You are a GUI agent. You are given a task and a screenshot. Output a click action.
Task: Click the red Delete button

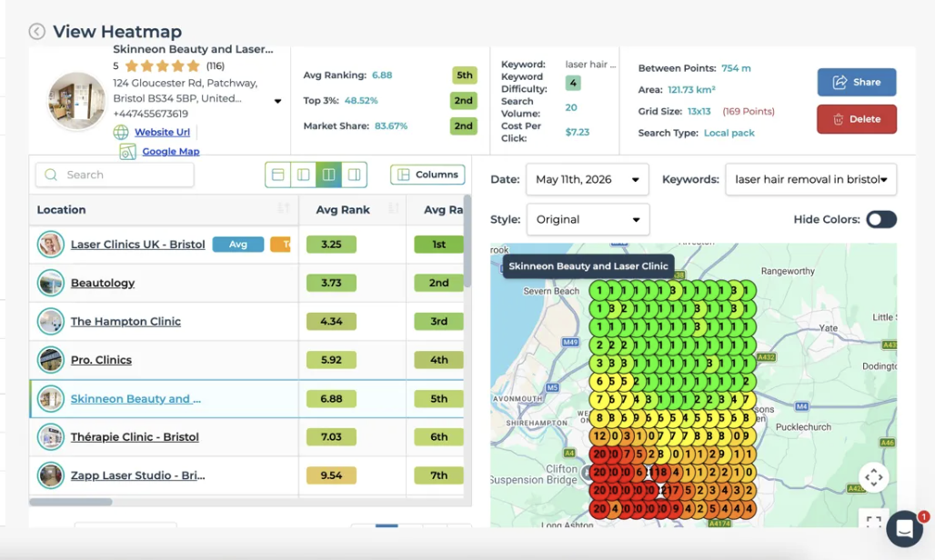coord(856,119)
